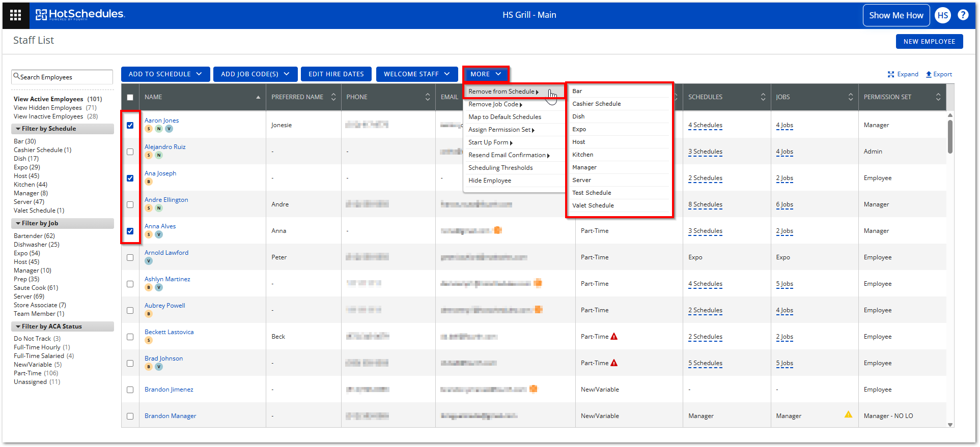Click yellow warning icon in Brandon Manager row
Image resolution: width=980 pixels, height=447 pixels.
pyautogui.click(x=848, y=414)
